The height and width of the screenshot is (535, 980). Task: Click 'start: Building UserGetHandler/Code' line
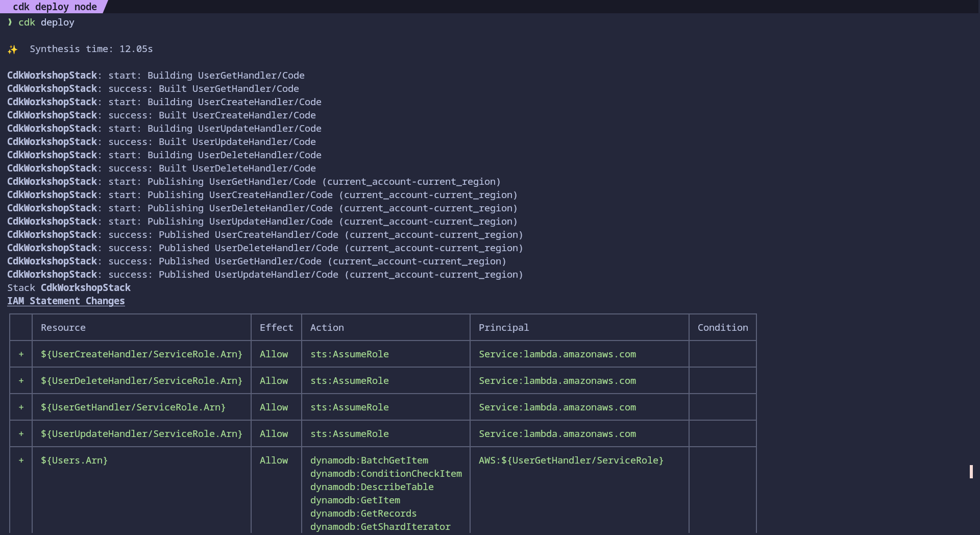point(156,76)
